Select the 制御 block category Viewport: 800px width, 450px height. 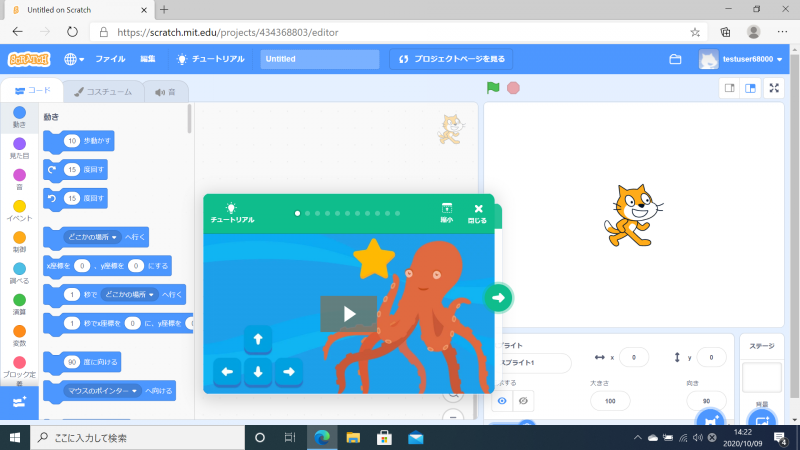pyautogui.click(x=19, y=242)
